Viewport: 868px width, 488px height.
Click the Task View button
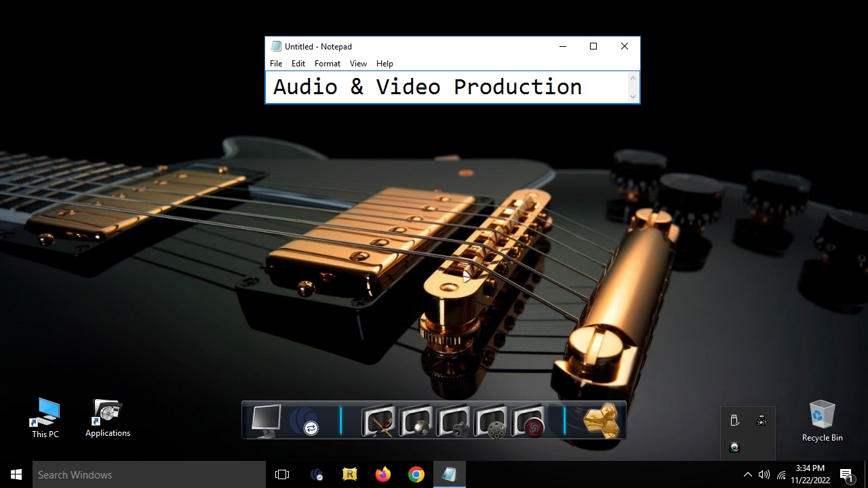282,474
